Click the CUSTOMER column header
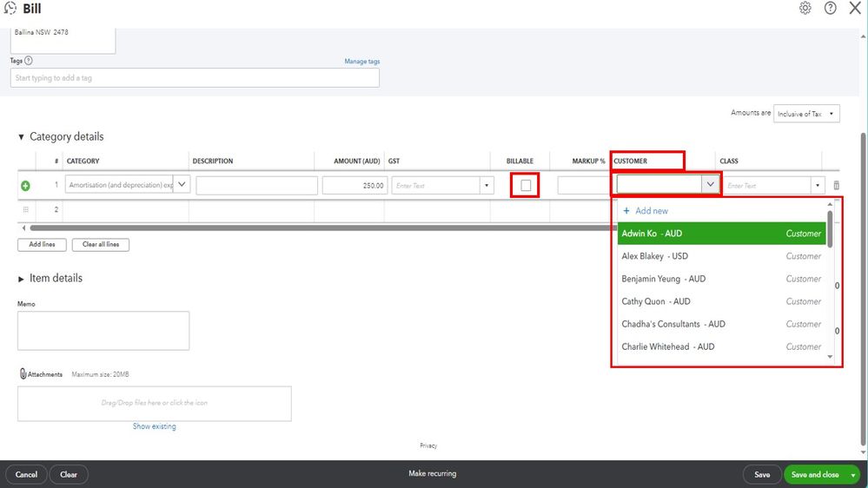The width and height of the screenshot is (868, 488). coord(630,161)
